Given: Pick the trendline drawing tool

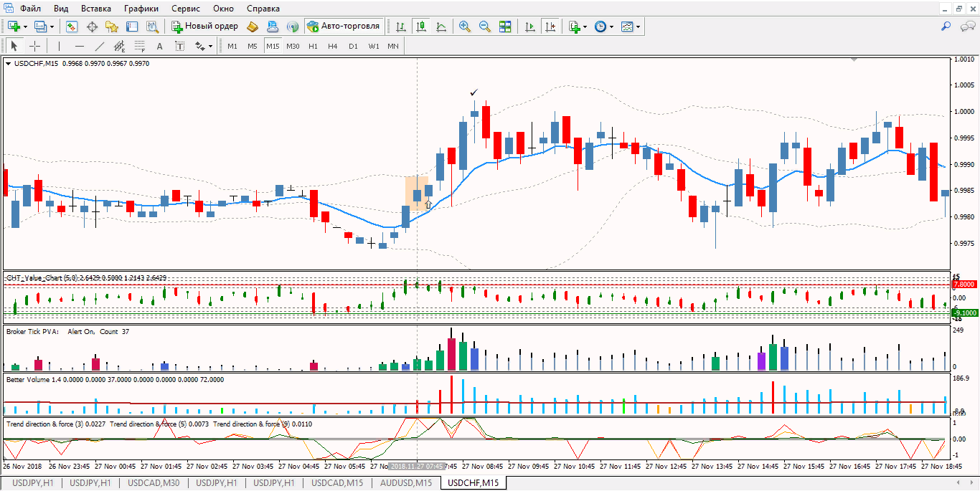Looking at the screenshot, I should point(100,47).
